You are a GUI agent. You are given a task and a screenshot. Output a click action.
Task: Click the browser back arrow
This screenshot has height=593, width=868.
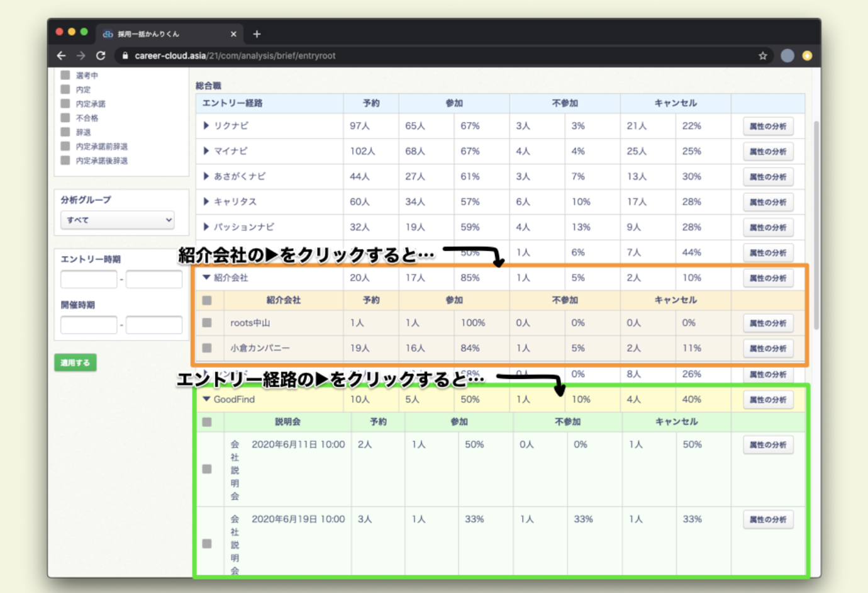click(61, 55)
